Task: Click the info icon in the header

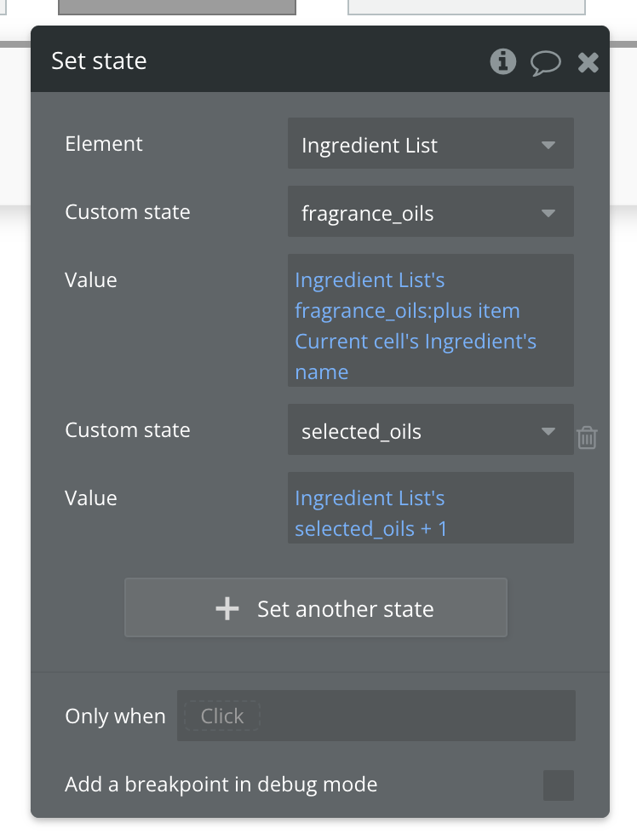Action: point(503,61)
